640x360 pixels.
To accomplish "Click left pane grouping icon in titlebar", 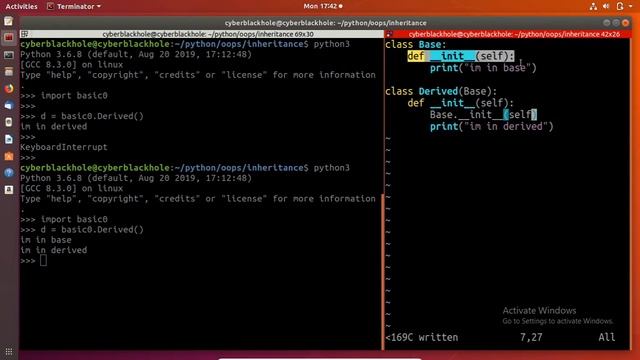I will (24, 34).
